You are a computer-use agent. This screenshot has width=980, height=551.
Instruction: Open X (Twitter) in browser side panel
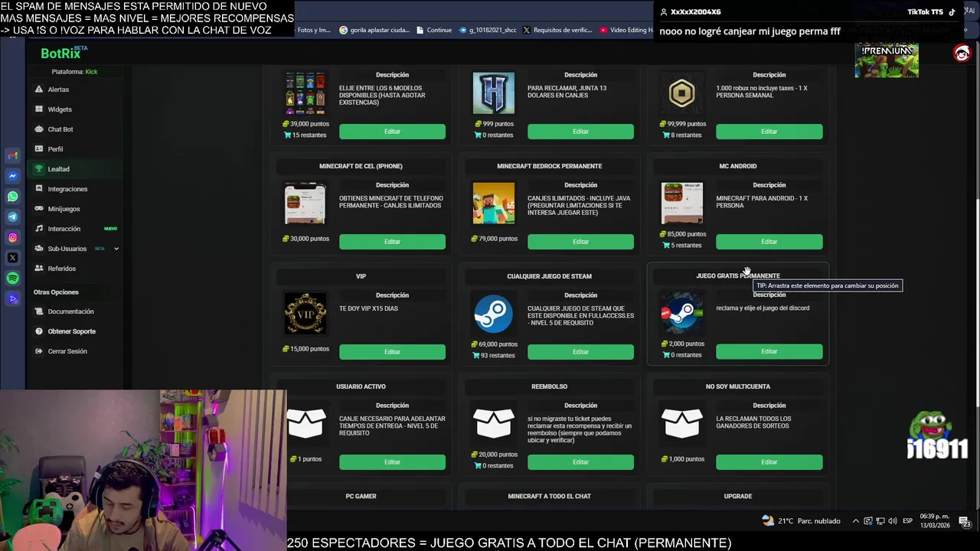12,258
